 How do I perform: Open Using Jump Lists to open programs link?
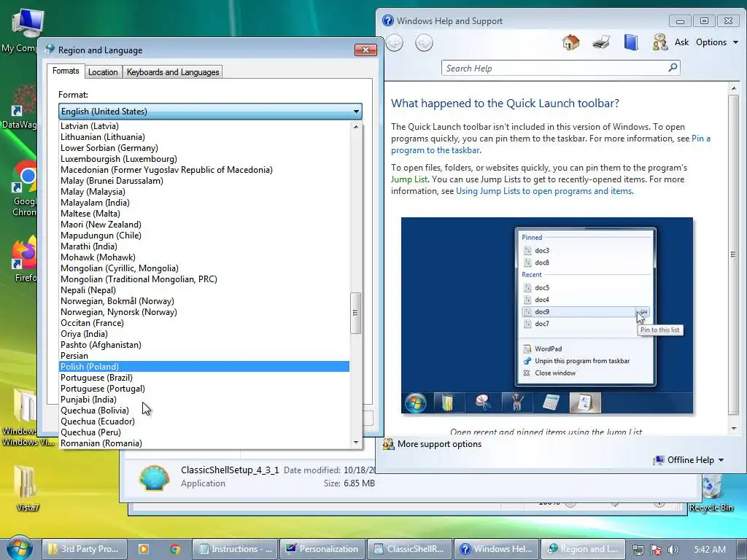(544, 191)
